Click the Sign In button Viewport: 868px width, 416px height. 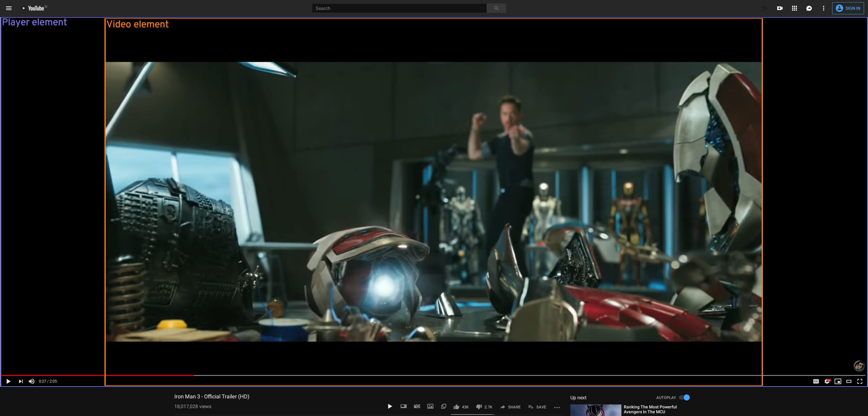(848, 8)
